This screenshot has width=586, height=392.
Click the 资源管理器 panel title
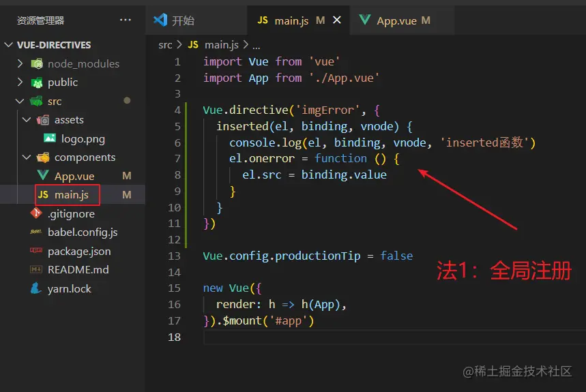40,20
